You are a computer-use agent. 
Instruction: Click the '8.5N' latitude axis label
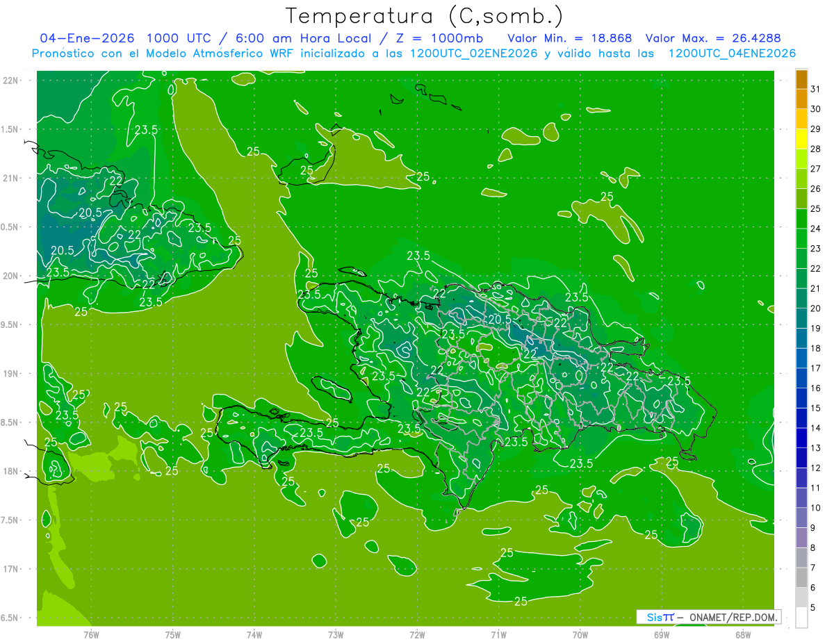[10, 422]
